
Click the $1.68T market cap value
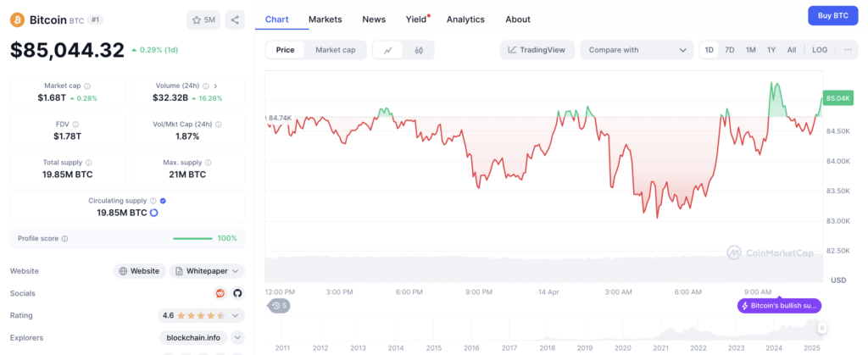[x=53, y=98]
